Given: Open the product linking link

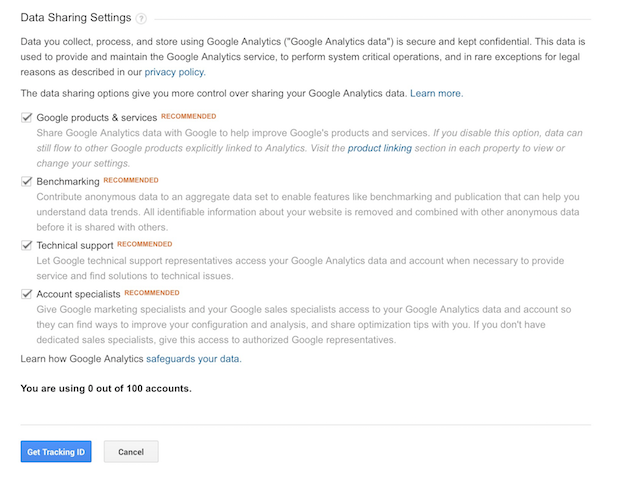Looking at the screenshot, I should pyautogui.click(x=380, y=148).
